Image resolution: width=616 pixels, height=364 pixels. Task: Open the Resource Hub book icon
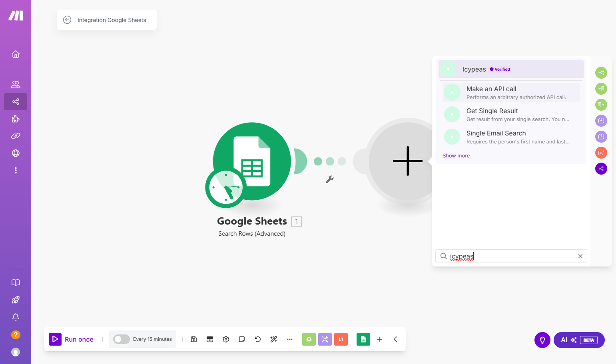click(16, 282)
